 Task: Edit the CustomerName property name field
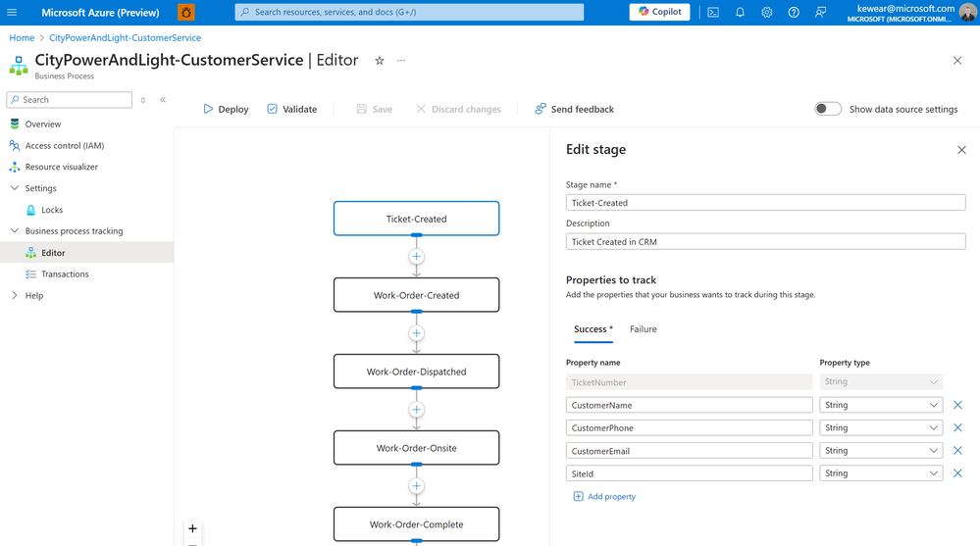pos(690,405)
